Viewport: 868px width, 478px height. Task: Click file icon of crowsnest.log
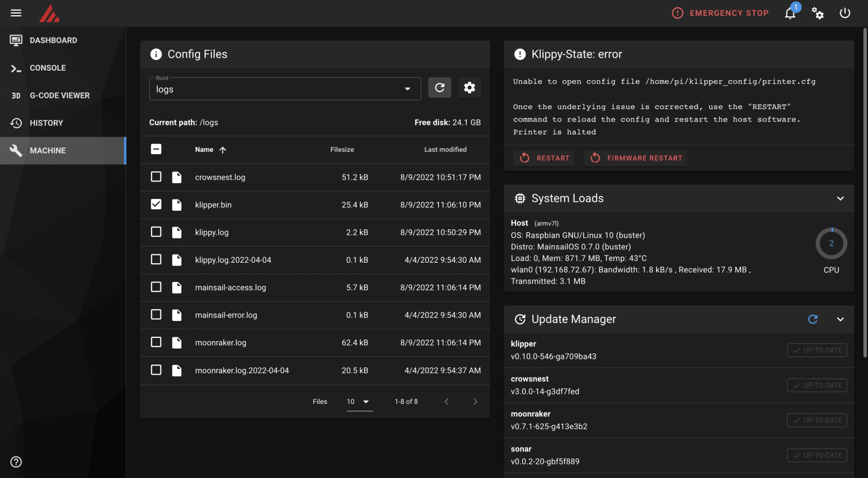click(x=177, y=177)
